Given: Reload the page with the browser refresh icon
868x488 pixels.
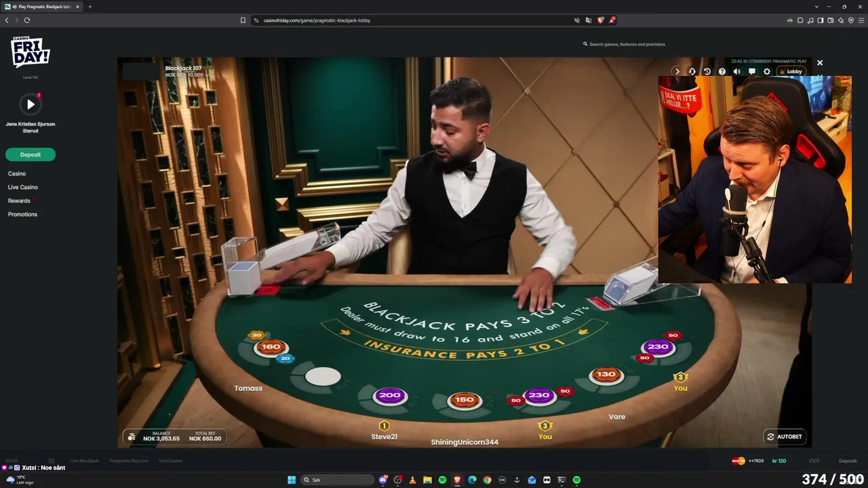Looking at the screenshot, I should [27, 20].
